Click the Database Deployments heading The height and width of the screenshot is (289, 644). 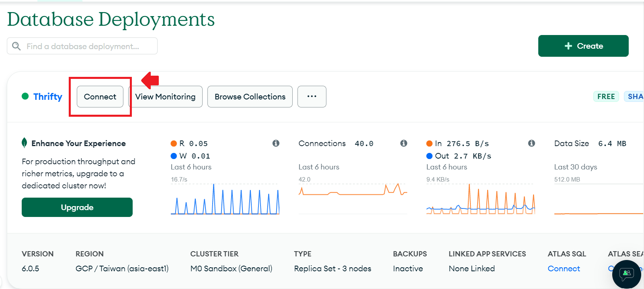click(x=111, y=19)
